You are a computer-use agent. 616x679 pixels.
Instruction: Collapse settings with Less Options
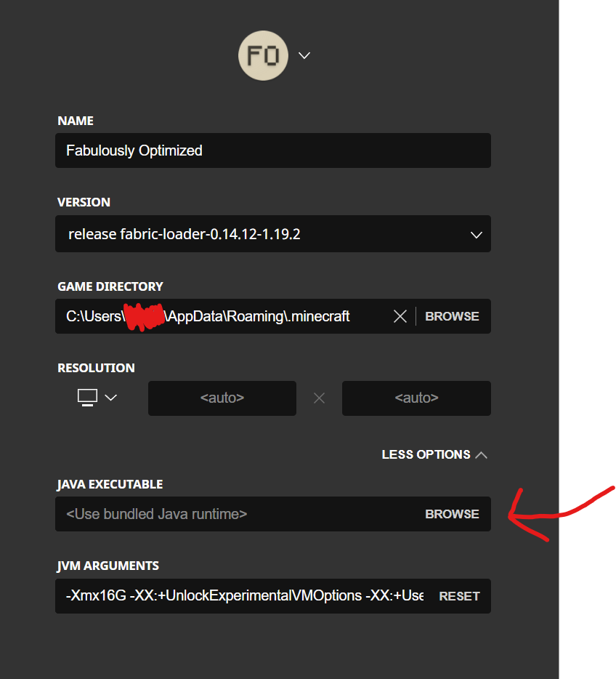pyautogui.click(x=434, y=454)
